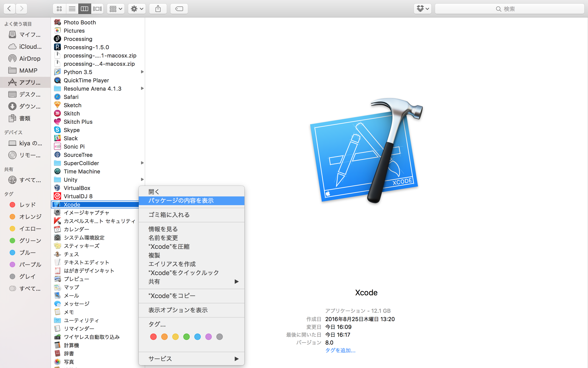Open 書類 (Documents) in the sidebar
The height and width of the screenshot is (368, 588).
click(x=25, y=118)
